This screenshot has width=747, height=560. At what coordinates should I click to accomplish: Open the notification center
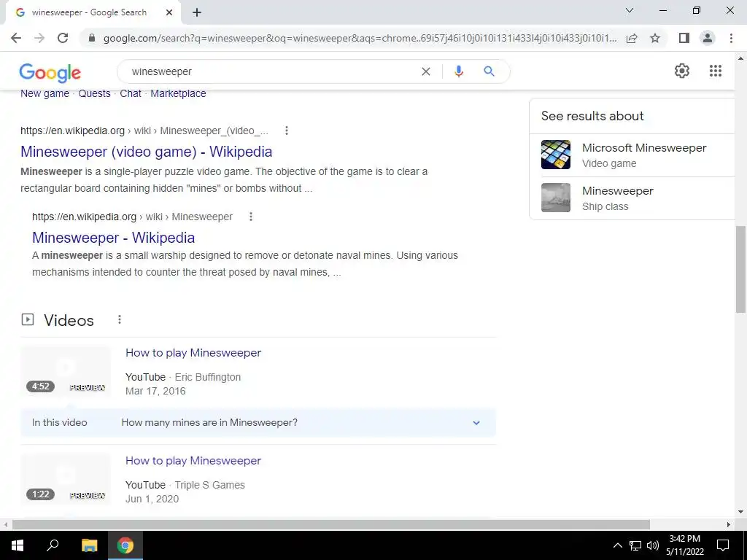click(723, 545)
